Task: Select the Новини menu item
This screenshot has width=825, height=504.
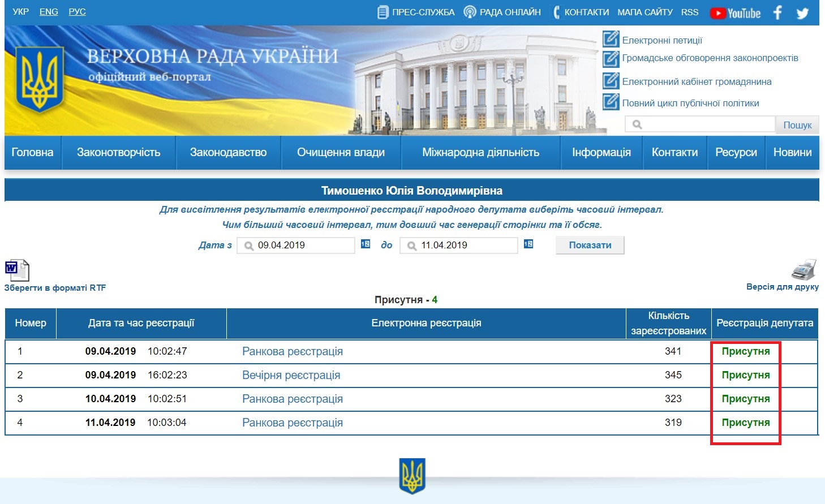Action: point(792,153)
